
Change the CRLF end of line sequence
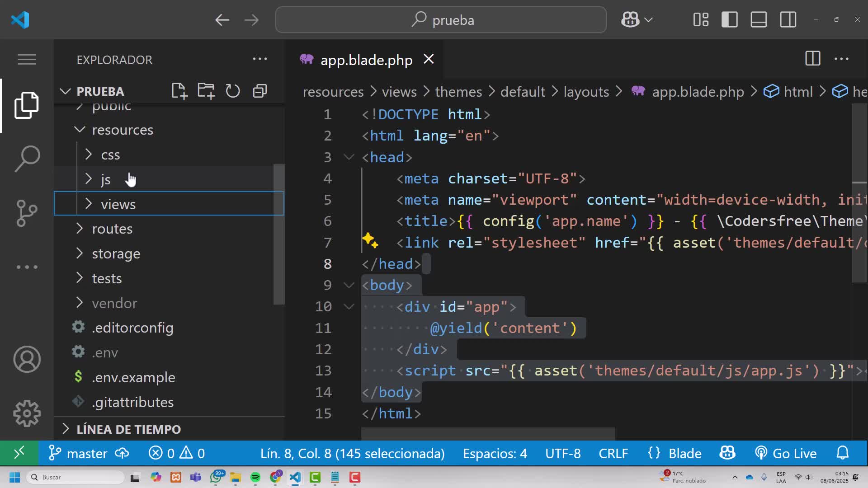tap(613, 453)
